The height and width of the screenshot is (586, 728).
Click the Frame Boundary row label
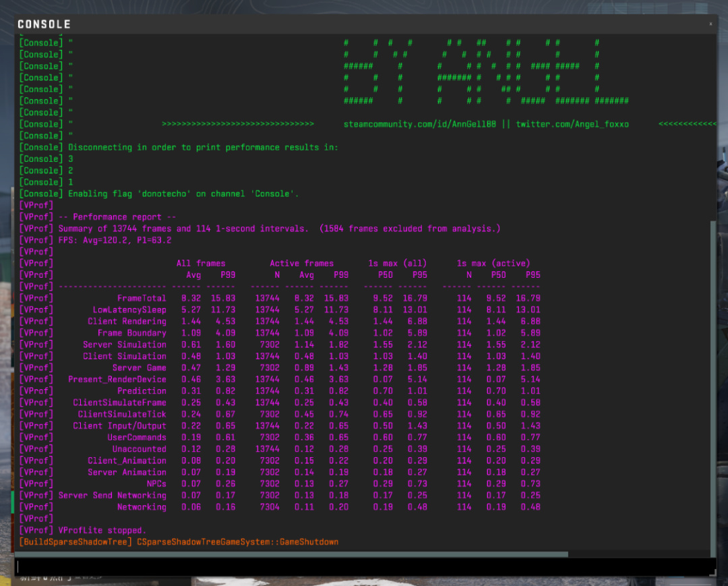coord(132,333)
